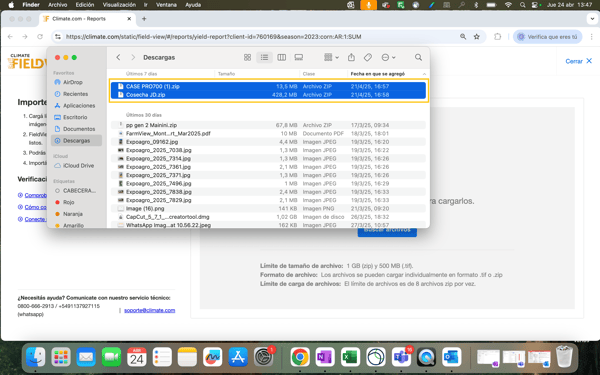Open a new Chrome tab
The width and height of the screenshot is (600, 375).
144,19
